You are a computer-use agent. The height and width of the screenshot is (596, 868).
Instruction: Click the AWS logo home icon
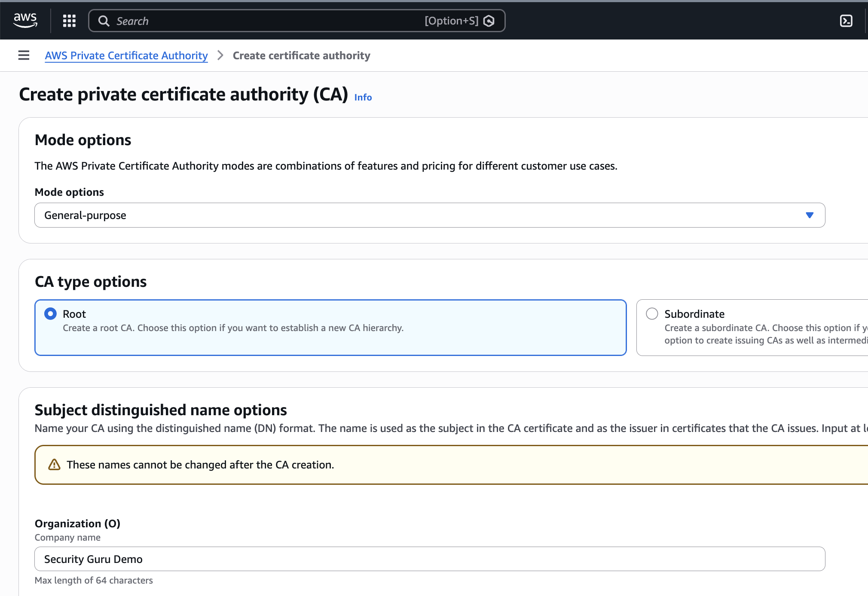click(x=25, y=20)
